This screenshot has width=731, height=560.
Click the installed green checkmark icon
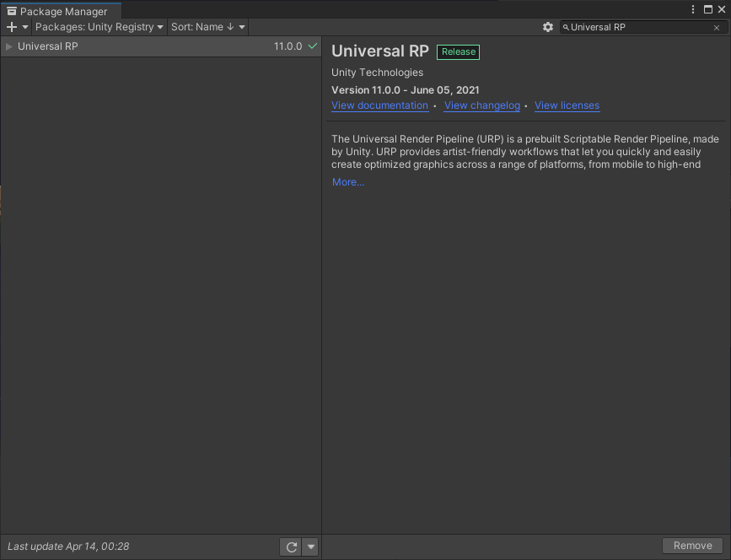point(313,46)
